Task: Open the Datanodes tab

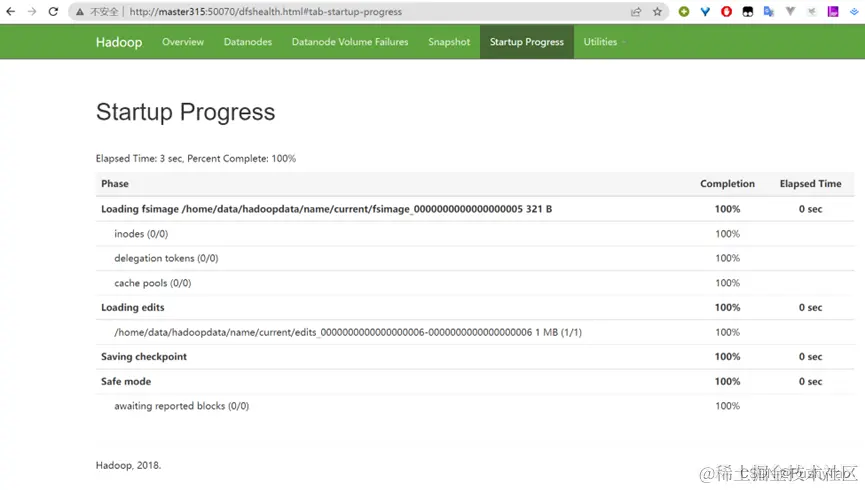Action: click(248, 42)
